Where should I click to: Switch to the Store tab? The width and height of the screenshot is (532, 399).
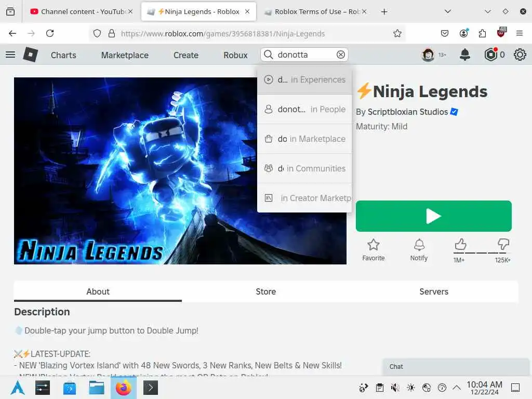click(x=265, y=291)
